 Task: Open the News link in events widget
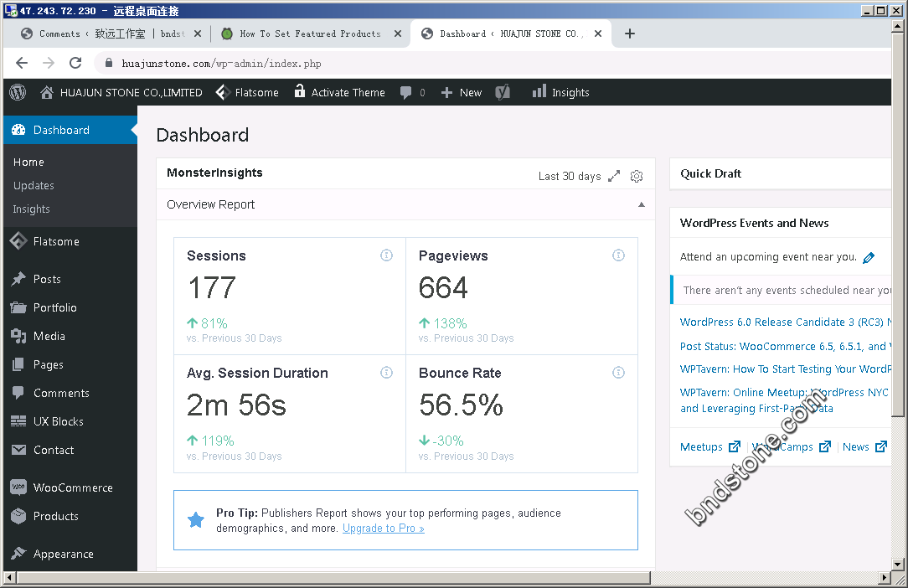point(864,446)
